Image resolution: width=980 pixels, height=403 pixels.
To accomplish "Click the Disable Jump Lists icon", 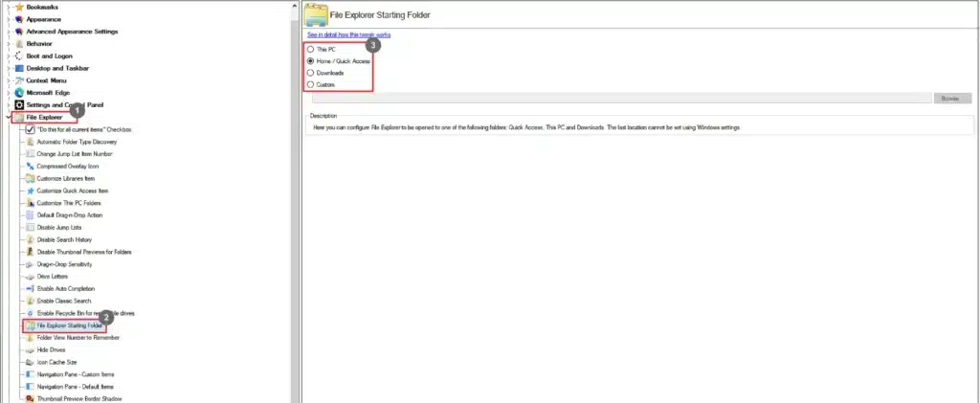I will (x=30, y=228).
